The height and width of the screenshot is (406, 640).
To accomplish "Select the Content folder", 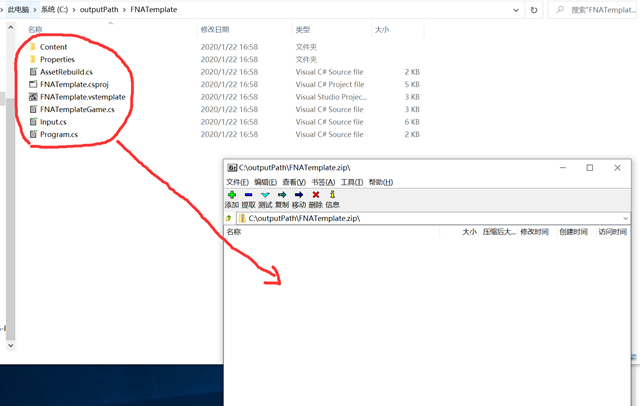I will [x=53, y=47].
